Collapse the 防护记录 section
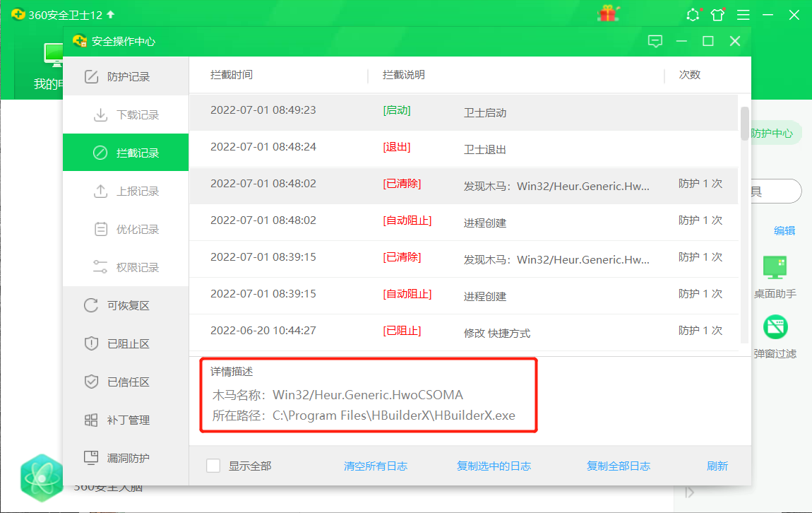Image resolution: width=812 pixels, height=513 pixels. click(126, 76)
